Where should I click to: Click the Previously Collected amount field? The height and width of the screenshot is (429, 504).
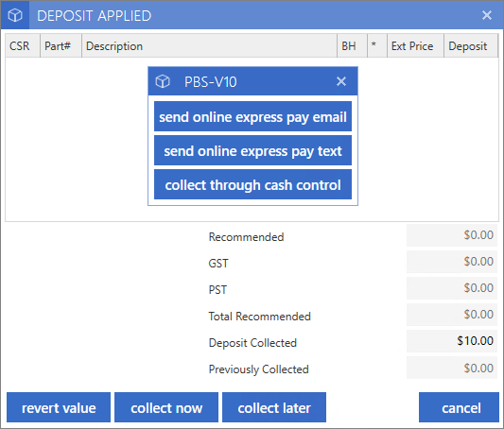coord(452,368)
